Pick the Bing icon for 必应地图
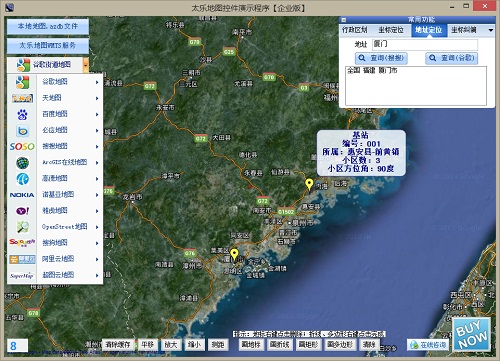Image resolution: width=500 pixels, height=361 pixels. coord(22,130)
